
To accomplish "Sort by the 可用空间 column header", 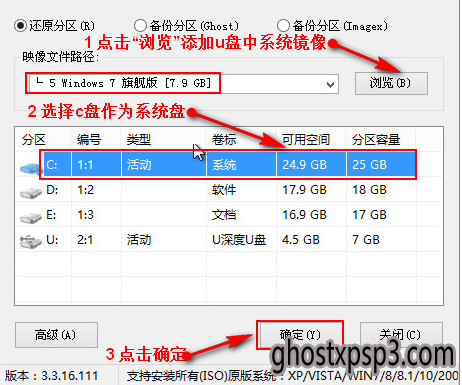I will point(306,140).
